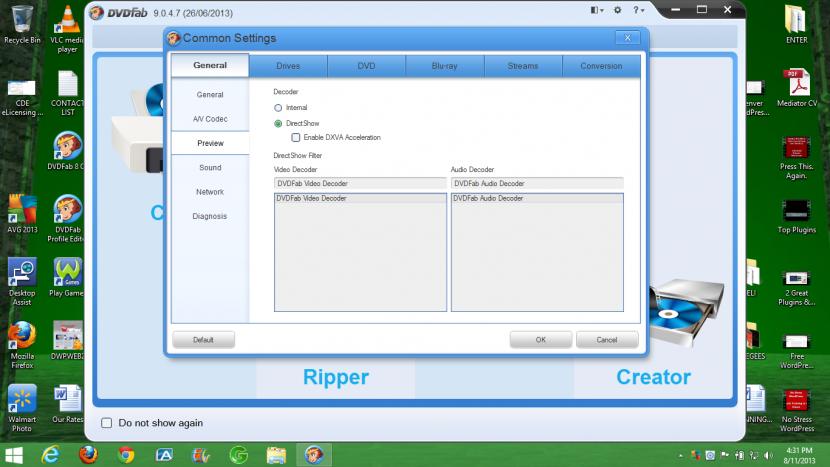
Task: Open General in the settings sidebar
Action: (x=210, y=95)
